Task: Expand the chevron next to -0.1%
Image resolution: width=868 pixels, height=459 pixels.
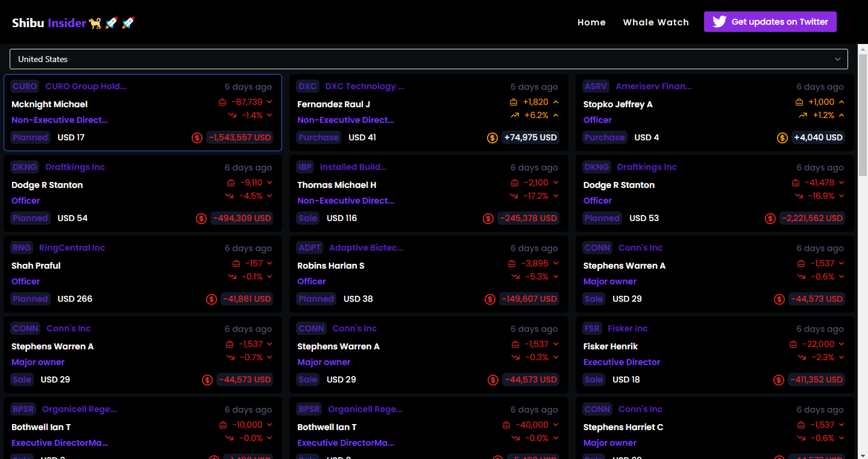Action: tap(269, 276)
